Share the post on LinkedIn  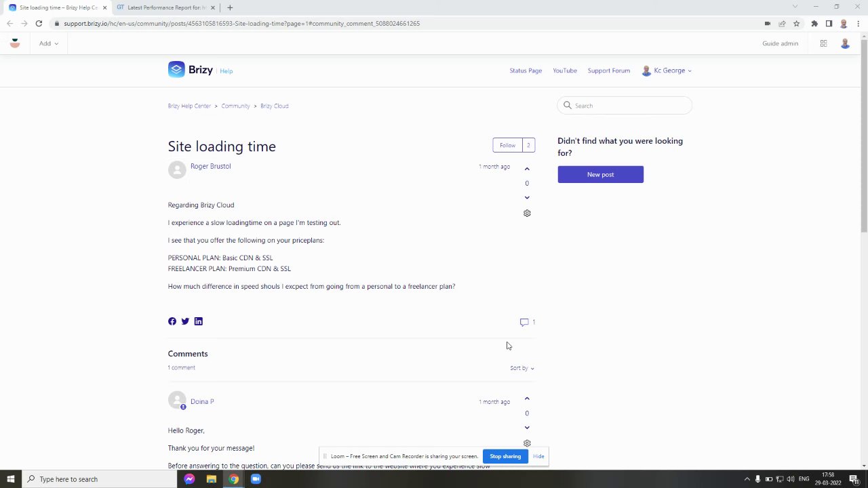pyautogui.click(x=199, y=321)
